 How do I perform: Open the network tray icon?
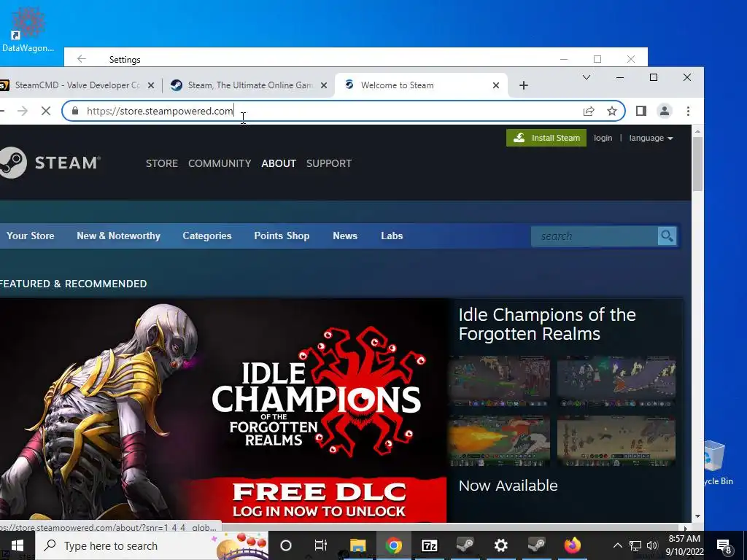pos(635,545)
